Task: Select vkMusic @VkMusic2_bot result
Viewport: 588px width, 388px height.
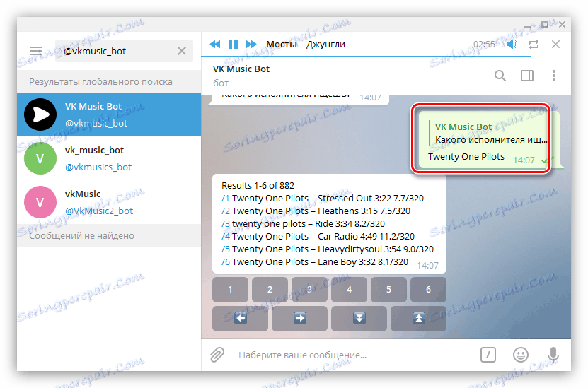Action: [x=109, y=202]
